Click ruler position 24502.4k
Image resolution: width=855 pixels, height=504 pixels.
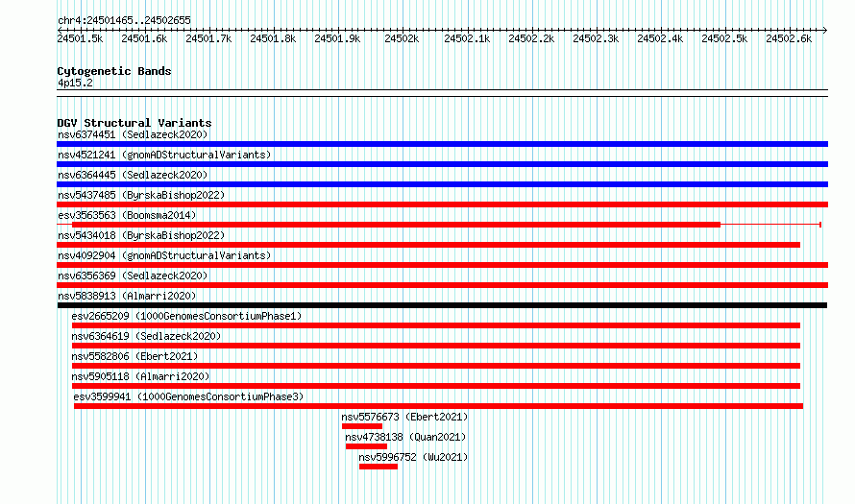click(660, 38)
